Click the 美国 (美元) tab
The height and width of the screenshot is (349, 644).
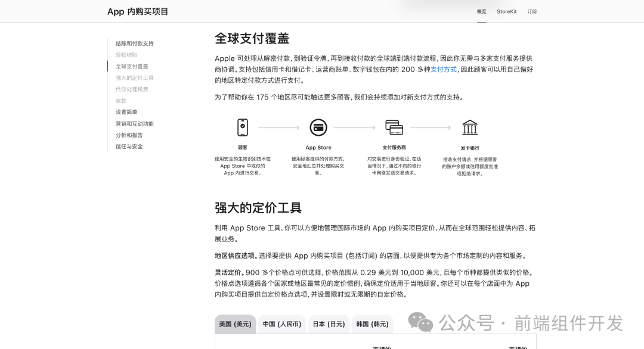pos(235,325)
